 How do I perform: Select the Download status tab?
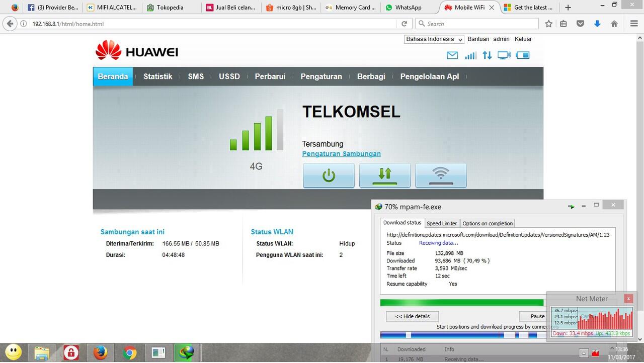(402, 223)
